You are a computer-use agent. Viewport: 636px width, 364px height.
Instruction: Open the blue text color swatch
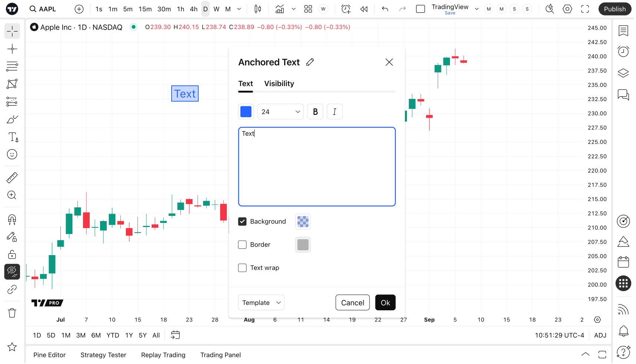[x=246, y=112]
